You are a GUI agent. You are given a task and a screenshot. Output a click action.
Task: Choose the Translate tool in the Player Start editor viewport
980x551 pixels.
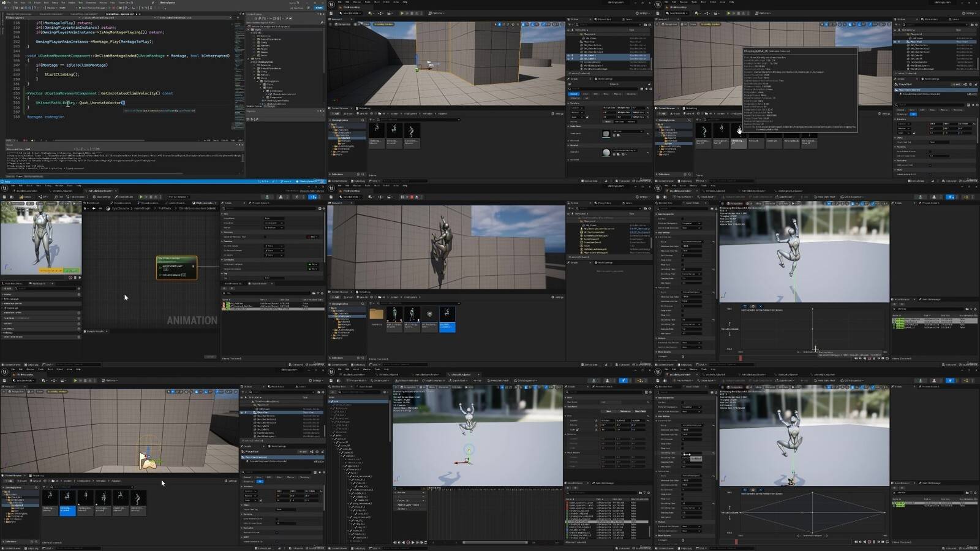pos(173,392)
